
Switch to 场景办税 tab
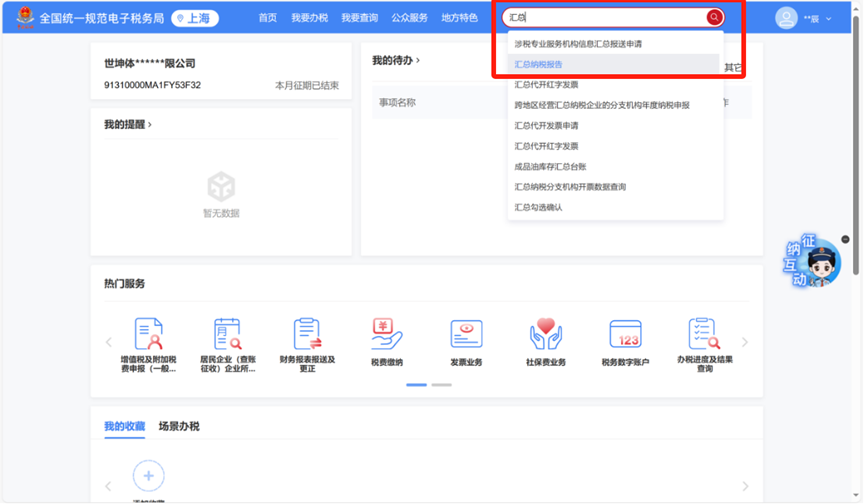pos(179,426)
